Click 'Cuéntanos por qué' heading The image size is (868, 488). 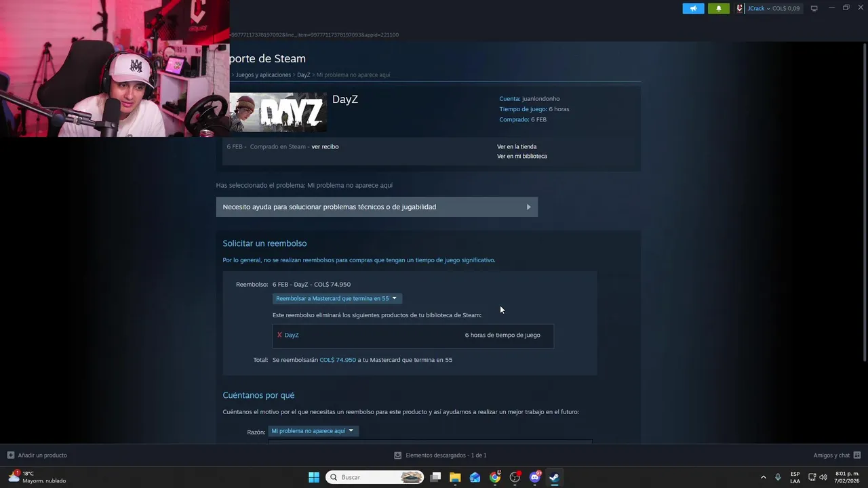[x=258, y=395]
